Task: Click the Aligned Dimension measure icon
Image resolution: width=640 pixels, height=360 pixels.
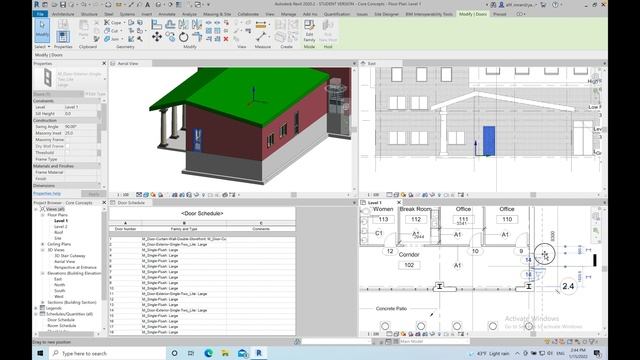Action: point(261,25)
